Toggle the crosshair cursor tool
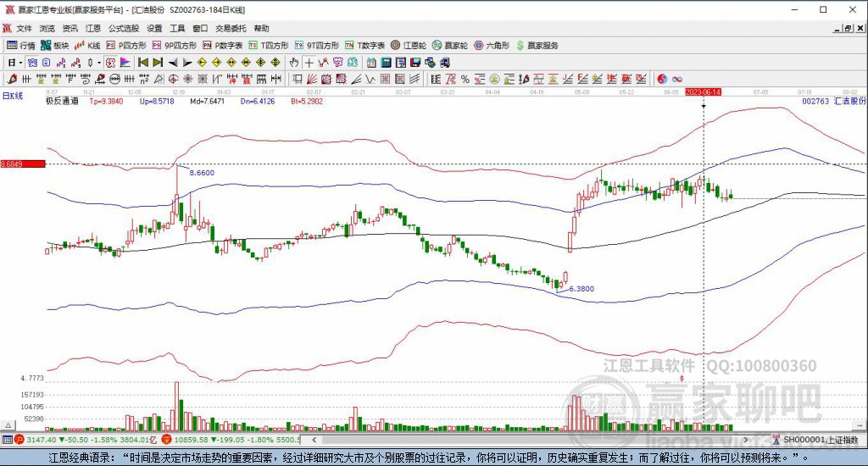This screenshot has width=868, height=466. (x=309, y=63)
